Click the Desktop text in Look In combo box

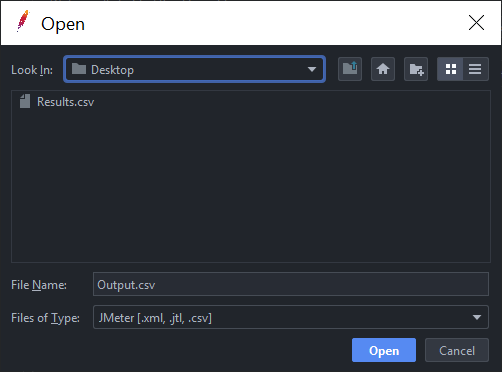pos(112,70)
